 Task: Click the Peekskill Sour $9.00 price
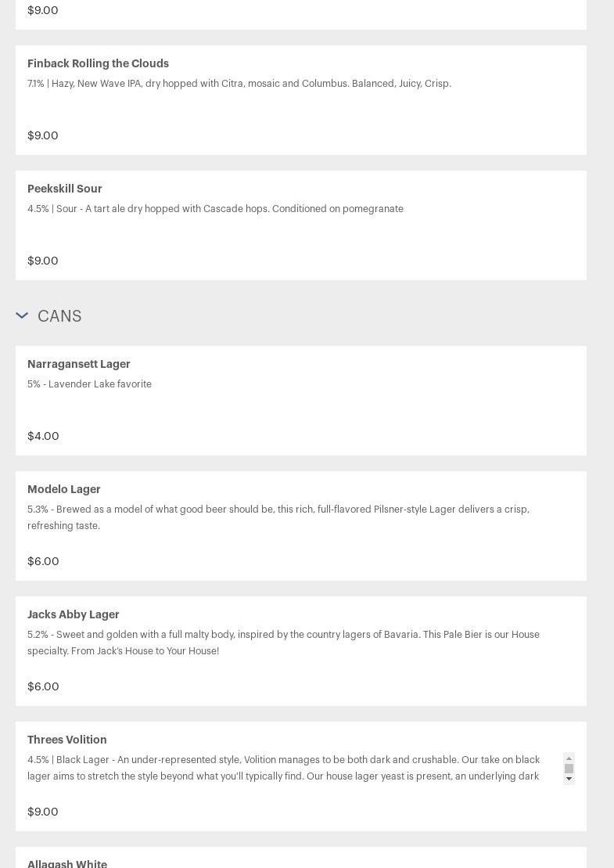click(x=43, y=261)
